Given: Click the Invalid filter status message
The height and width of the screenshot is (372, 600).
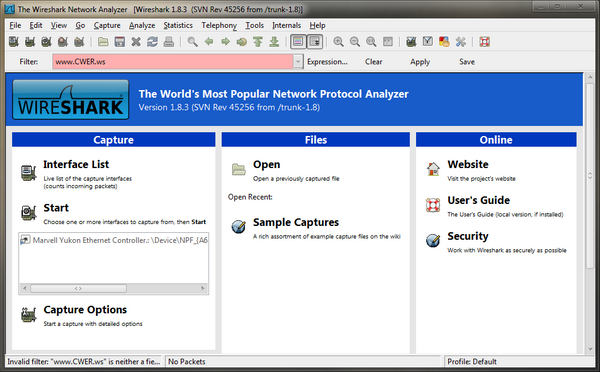Looking at the screenshot, I should point(83,362).
